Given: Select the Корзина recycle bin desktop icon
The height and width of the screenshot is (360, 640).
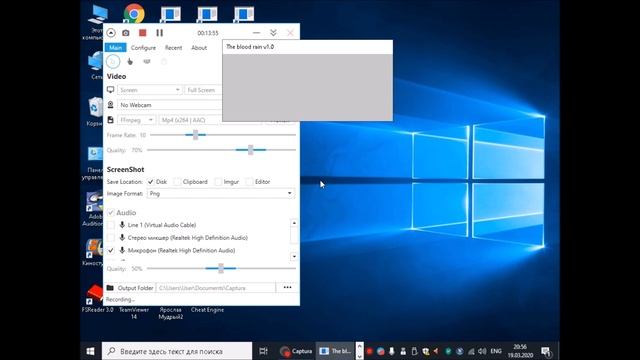Looking at the screenshot, I should (95, 111).
